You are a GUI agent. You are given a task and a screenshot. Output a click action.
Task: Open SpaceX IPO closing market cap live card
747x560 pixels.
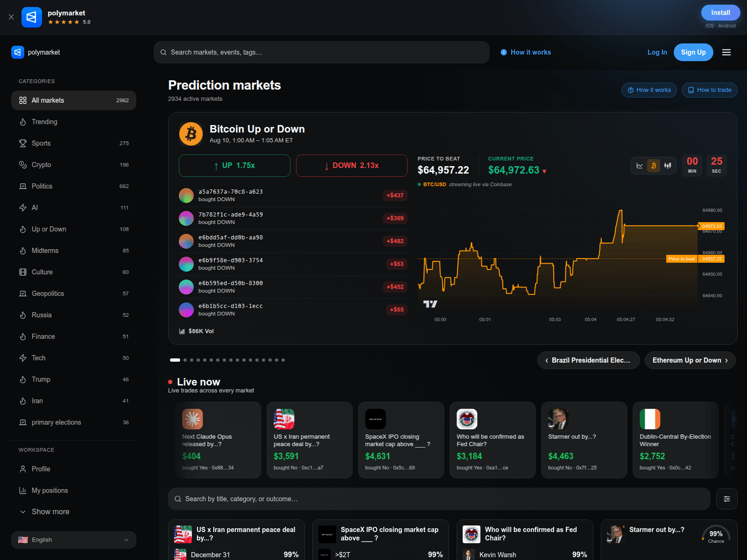[x=401, y=440]
